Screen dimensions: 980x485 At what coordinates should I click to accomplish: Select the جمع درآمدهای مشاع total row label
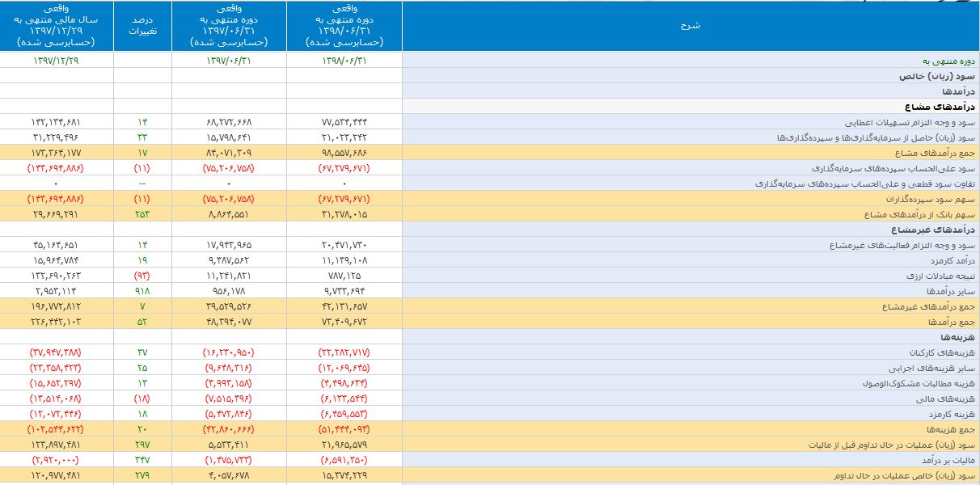tap(930, 153)
